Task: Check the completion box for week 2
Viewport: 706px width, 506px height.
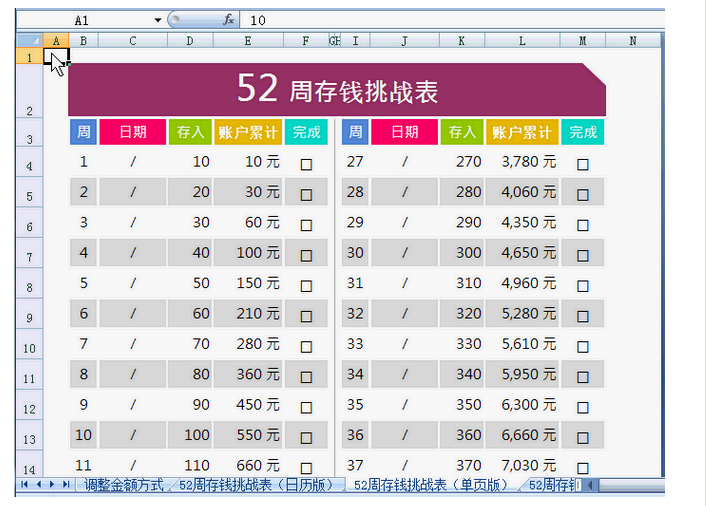Action: 306,194
